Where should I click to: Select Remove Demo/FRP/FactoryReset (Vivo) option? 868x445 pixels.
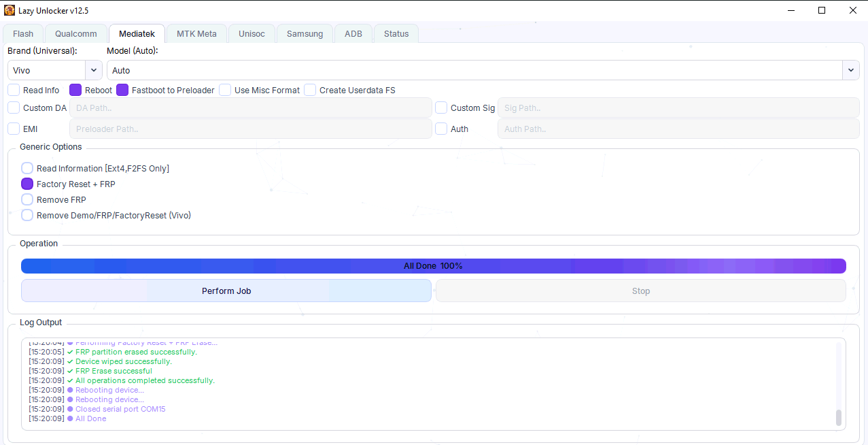[27, 215]
